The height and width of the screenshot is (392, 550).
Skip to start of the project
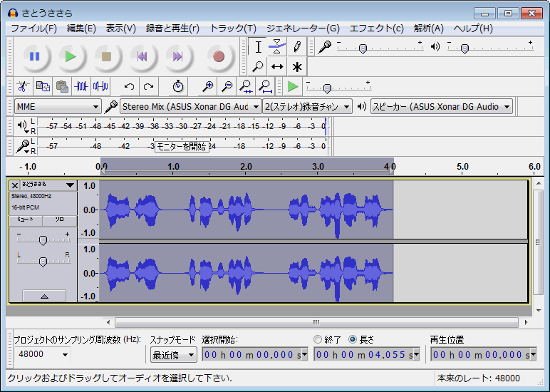142,56
